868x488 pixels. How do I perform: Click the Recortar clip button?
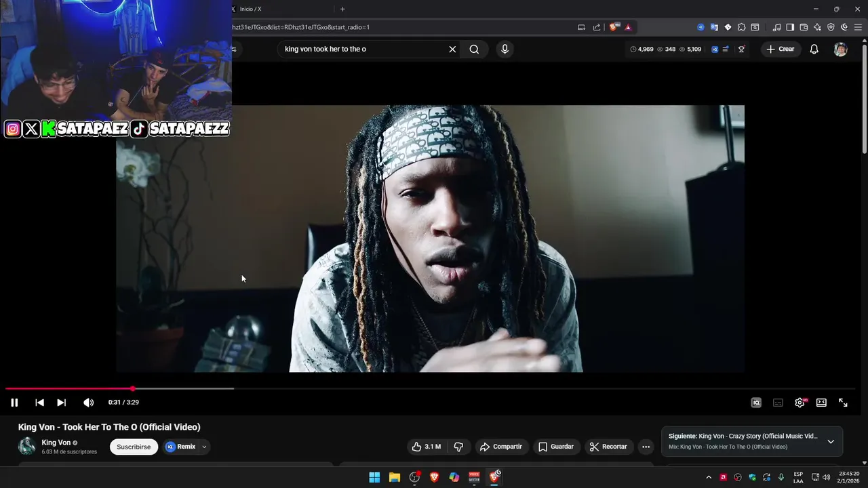(x=608, y=447)
